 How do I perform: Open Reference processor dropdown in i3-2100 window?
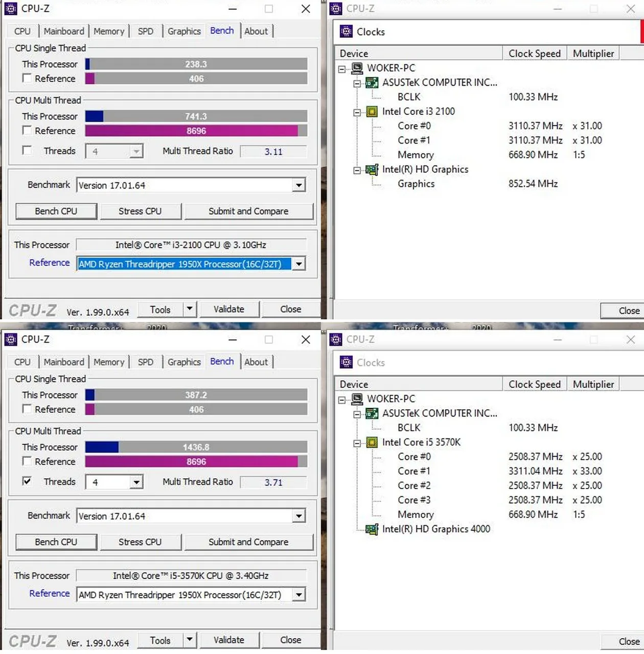point(299,264)
